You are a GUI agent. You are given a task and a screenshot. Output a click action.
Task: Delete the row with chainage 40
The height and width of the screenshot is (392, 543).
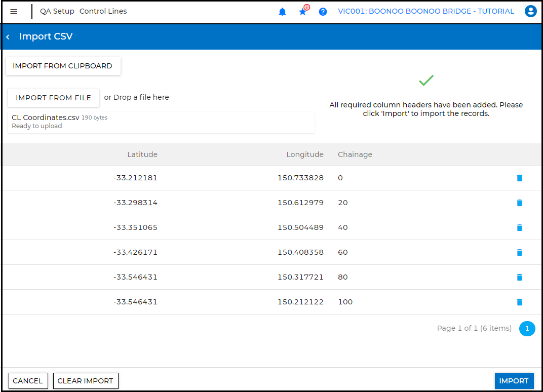(x=519, y=227)
